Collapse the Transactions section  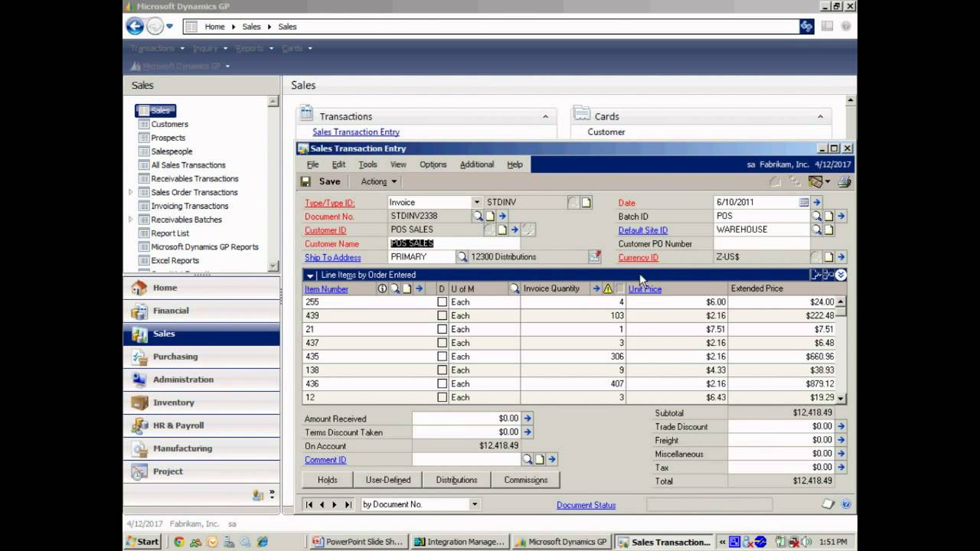(545, 116)
